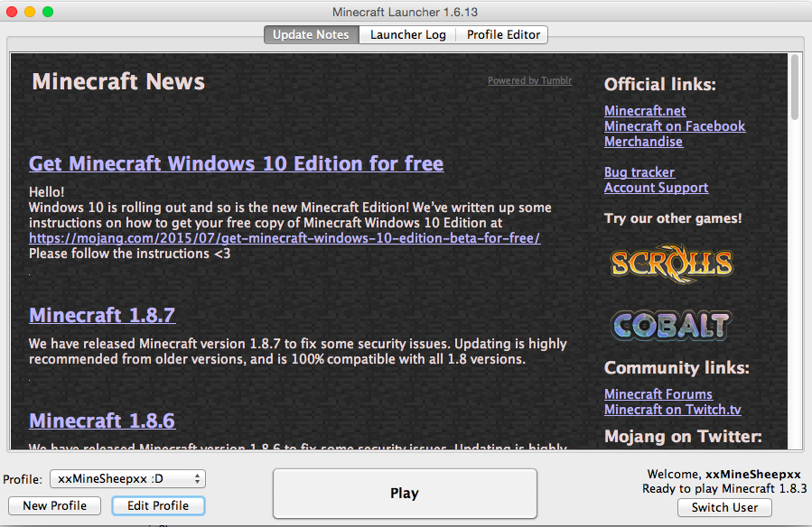Click the Scrolls game logo
The image size is (812, 527).
click(x=670, y=263)
